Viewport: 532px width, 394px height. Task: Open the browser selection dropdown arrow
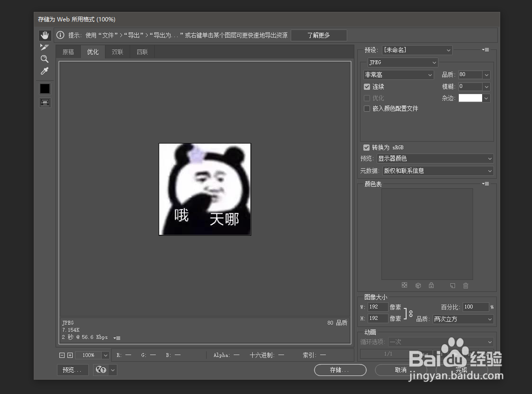click(113, 370)
